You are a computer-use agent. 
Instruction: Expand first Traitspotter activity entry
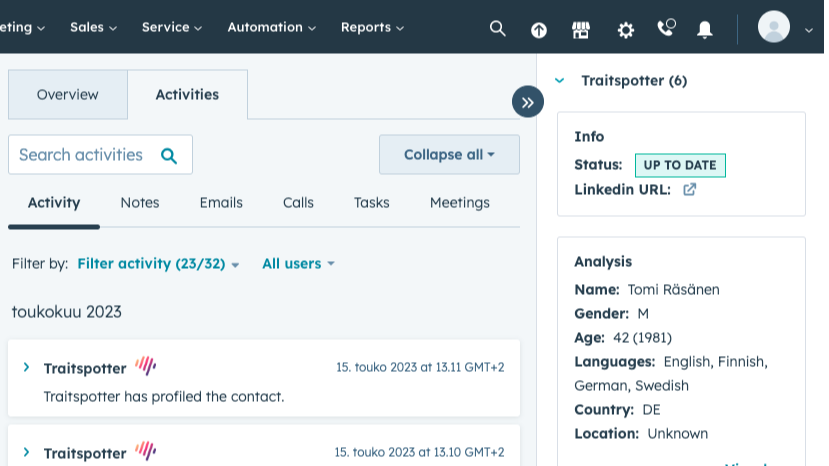click(26, 368)
